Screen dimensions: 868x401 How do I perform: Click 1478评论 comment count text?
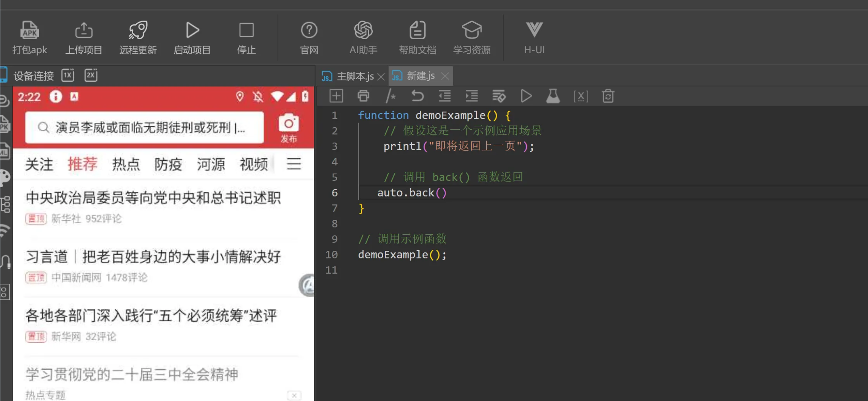[x=126, y=278]
